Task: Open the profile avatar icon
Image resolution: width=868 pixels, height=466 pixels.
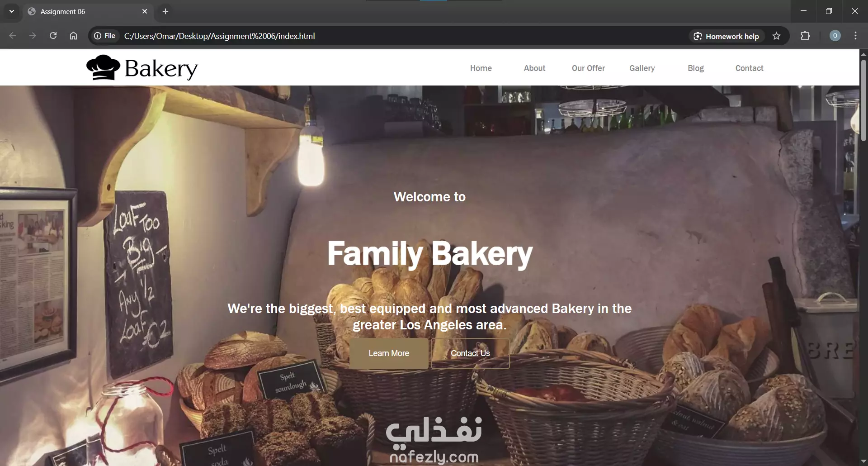Action: 835,36
